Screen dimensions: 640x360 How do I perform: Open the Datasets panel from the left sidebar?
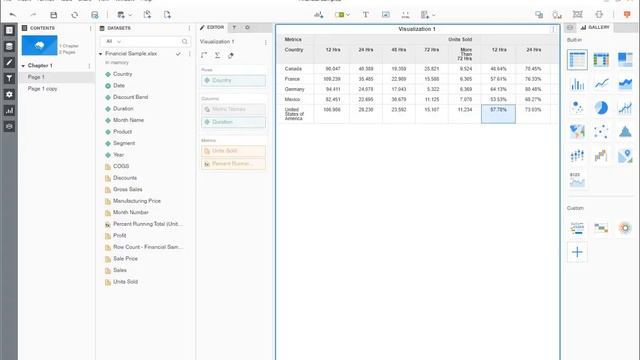pos(9,46)
